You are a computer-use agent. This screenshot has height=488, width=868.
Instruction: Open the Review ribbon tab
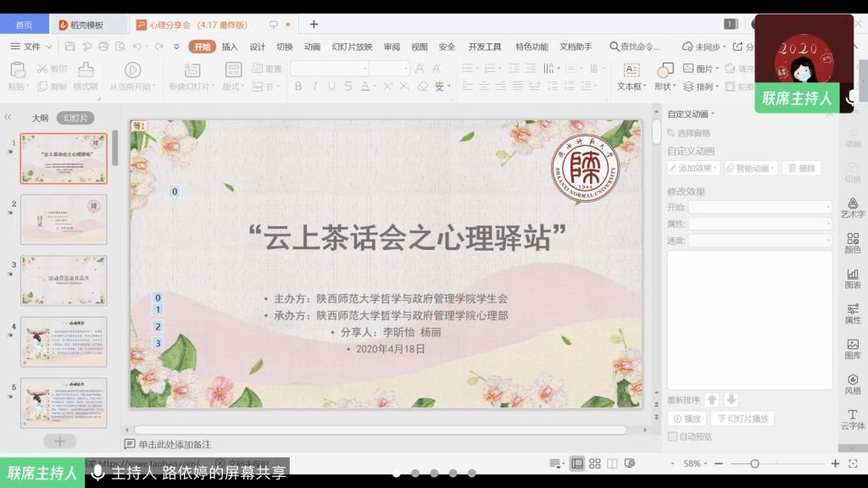[x=392, y=47]
